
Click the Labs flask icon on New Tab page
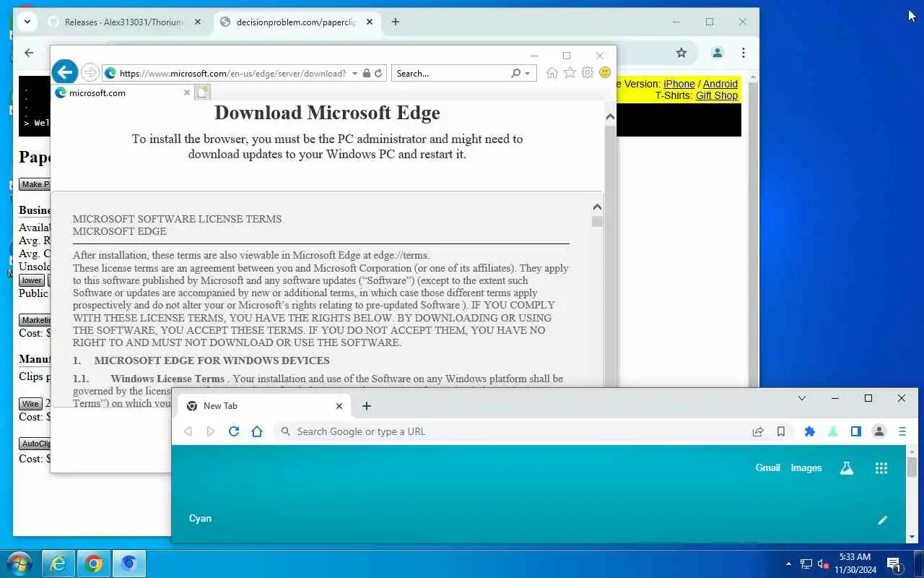(x=847, y=468)
